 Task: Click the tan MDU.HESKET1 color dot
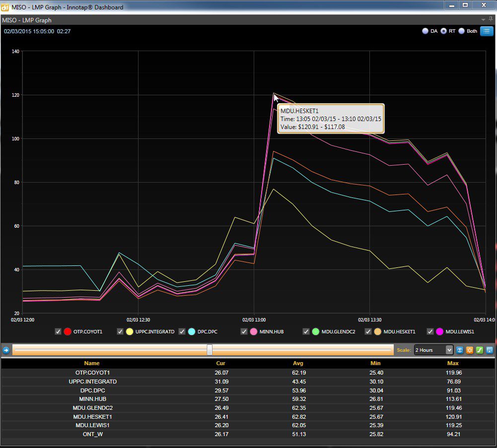click(x=377, y=331)
